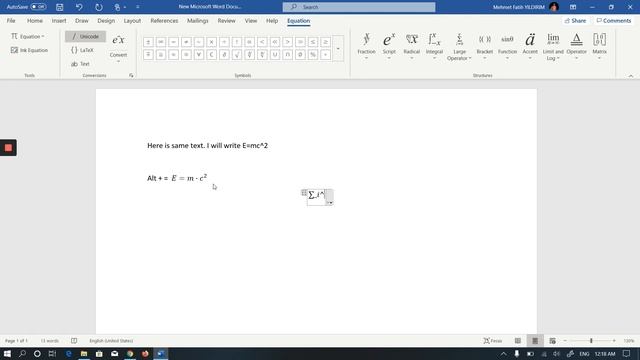This screenshot has height=360, width=640.
Task: Open the Operator structures dropdown
Action: click(576, 46)
